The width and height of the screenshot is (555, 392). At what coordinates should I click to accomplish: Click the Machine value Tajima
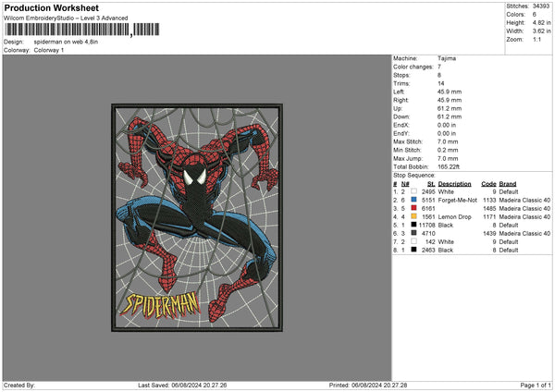click(x=447, y=58)
